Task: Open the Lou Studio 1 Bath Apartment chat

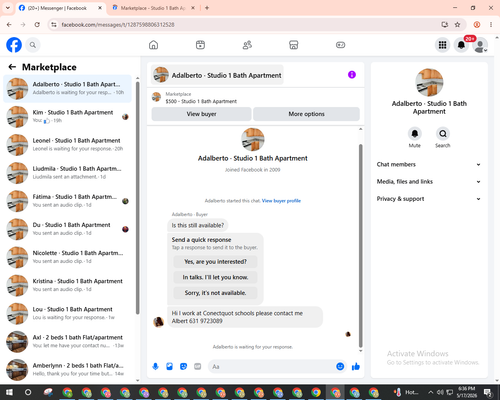Action: click(67, 313)
